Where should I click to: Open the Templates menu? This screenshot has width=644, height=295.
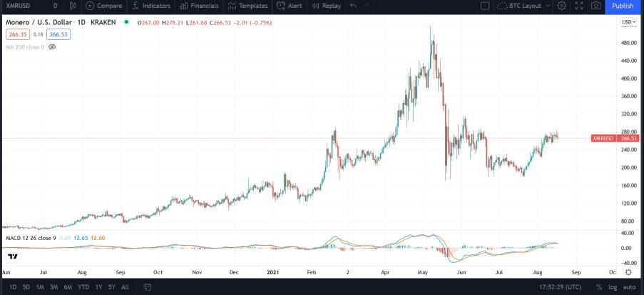247,6
